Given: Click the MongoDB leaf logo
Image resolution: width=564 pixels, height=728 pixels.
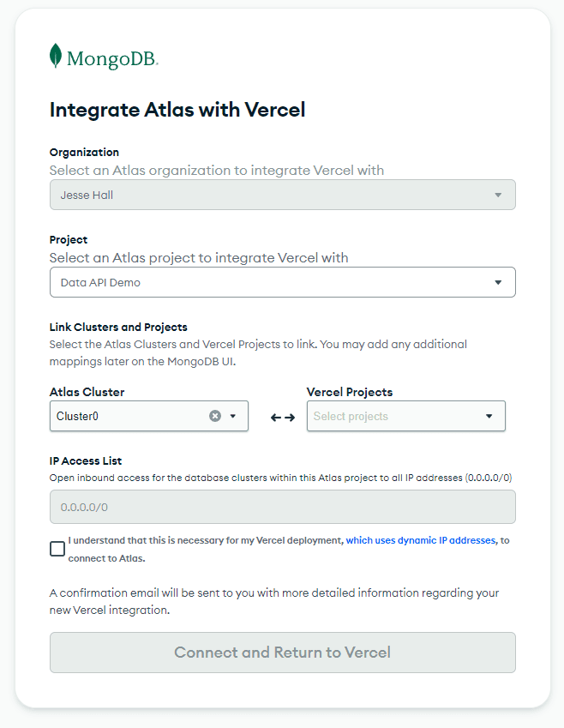Looking at the screenshot, I should pos(56,56).
